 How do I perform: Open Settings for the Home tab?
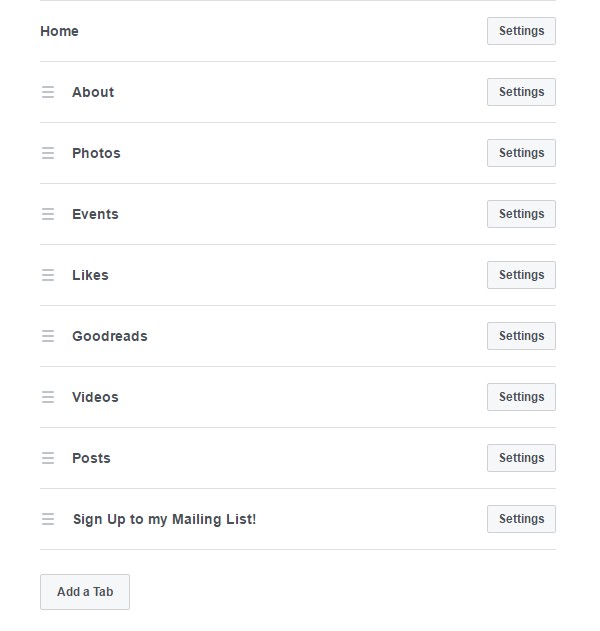pos(521,31)
